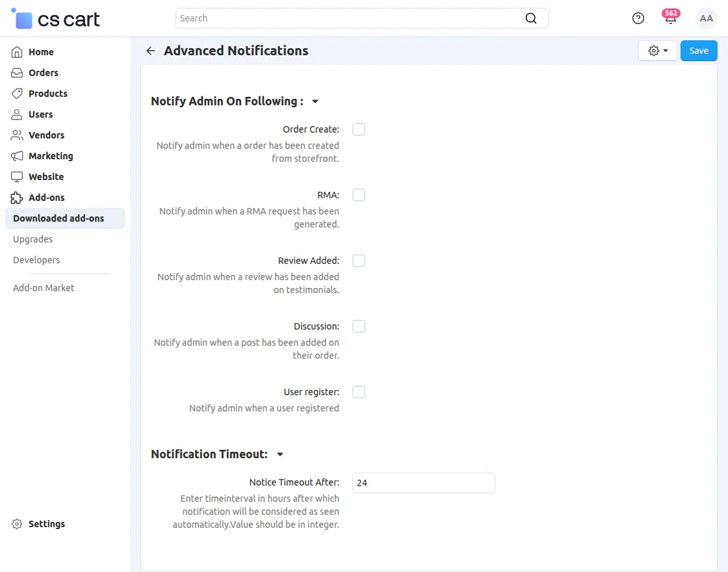This screenshot has width=728, height=572.
Task: Open the help question mark icon
Action: click(x=638, y=18)
